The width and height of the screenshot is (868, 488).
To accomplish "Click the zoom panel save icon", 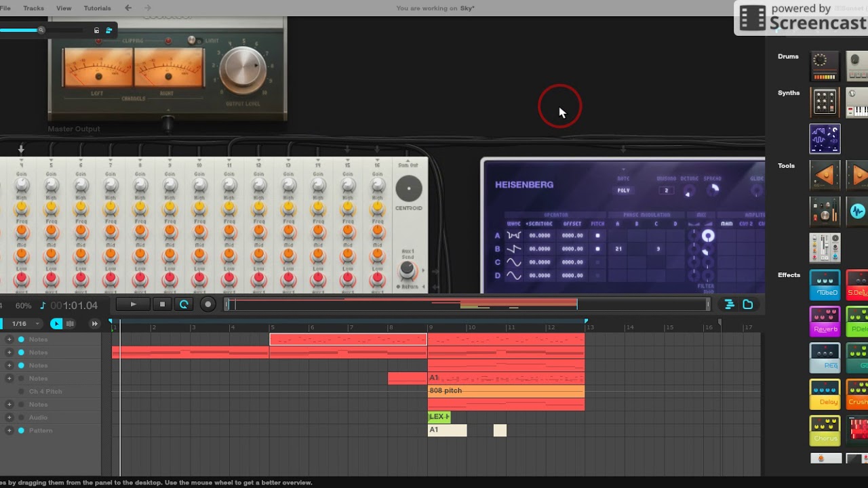I will pos(96,30).
